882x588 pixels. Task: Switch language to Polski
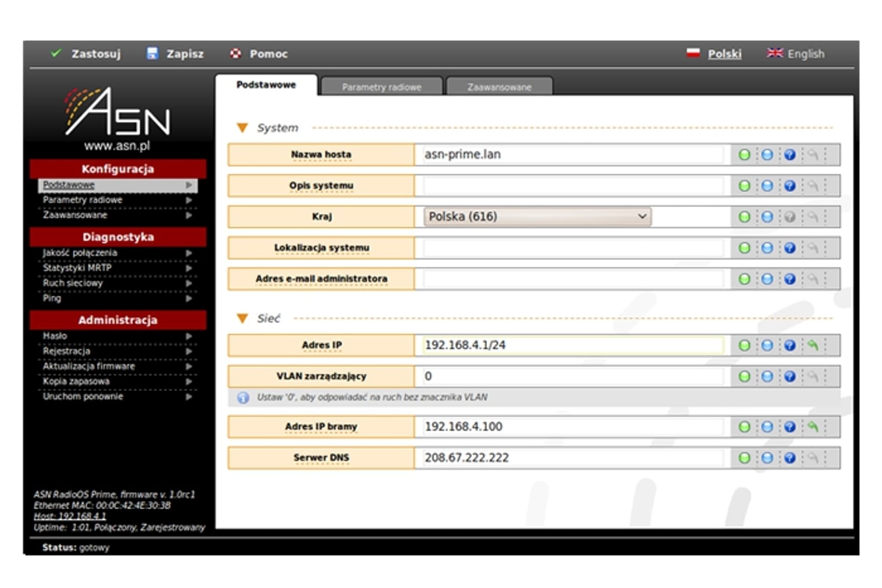click(714, 54)
